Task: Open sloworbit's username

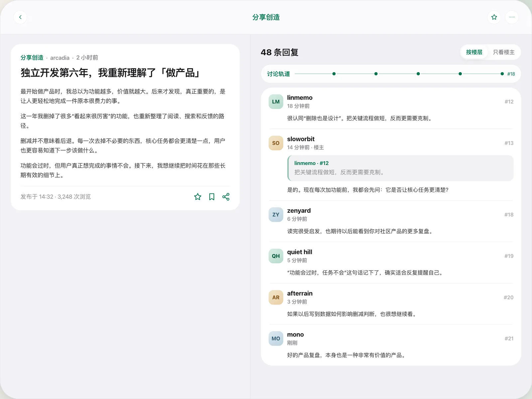Action: pyautogui.click(x=301, y=139)
